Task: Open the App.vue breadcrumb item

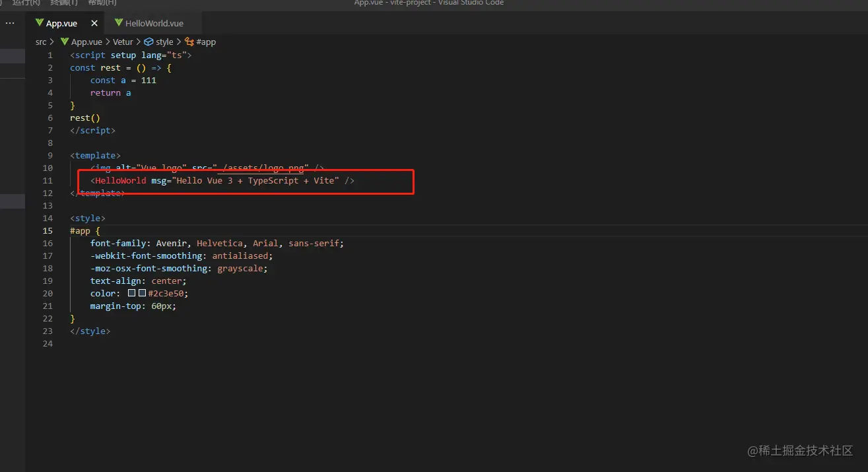Action: [86, 42]
